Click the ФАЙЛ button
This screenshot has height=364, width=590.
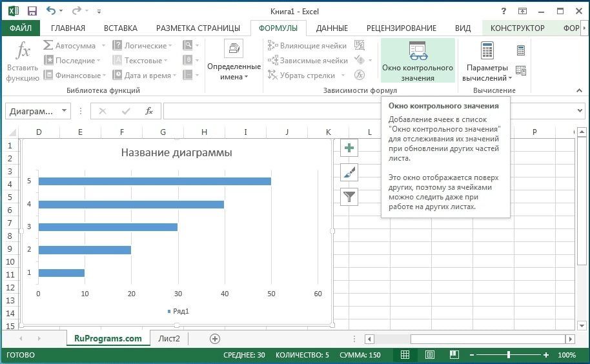coord(21,28)
